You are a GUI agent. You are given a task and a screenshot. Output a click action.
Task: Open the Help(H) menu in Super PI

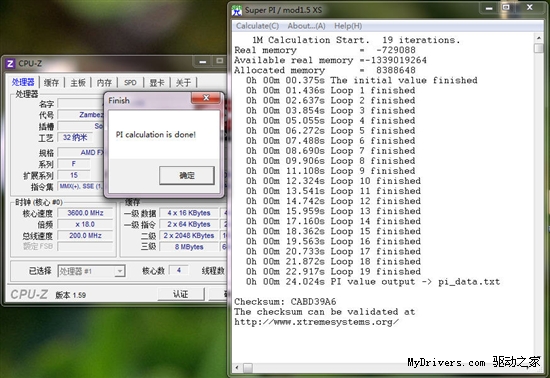pyautogui.click(x=348, y=26)
